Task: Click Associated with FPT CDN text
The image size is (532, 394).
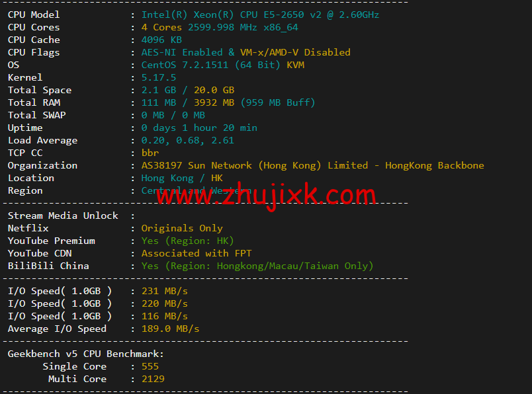Action: coord(197,253)
